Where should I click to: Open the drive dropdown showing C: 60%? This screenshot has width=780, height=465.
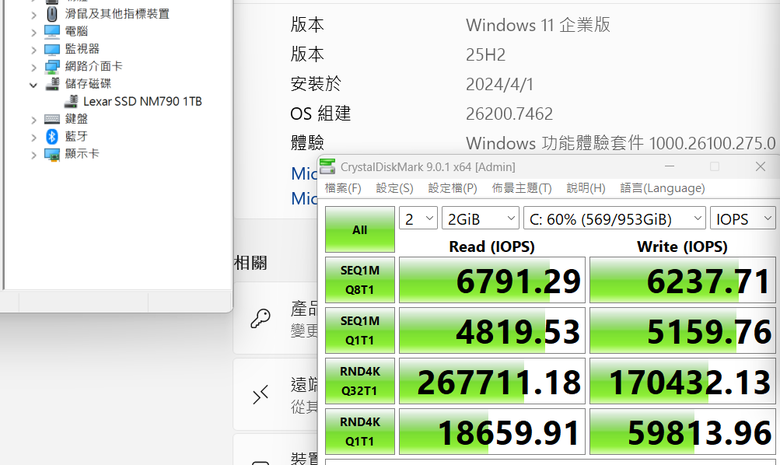pos(614,218)
